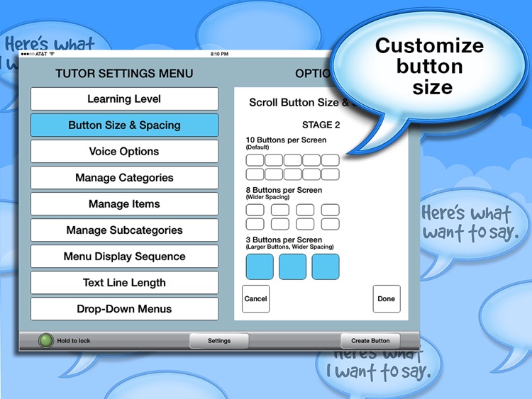532x399 pixels.
Task: Click the 'Hold to lock' text
Action: coord(74,341)
